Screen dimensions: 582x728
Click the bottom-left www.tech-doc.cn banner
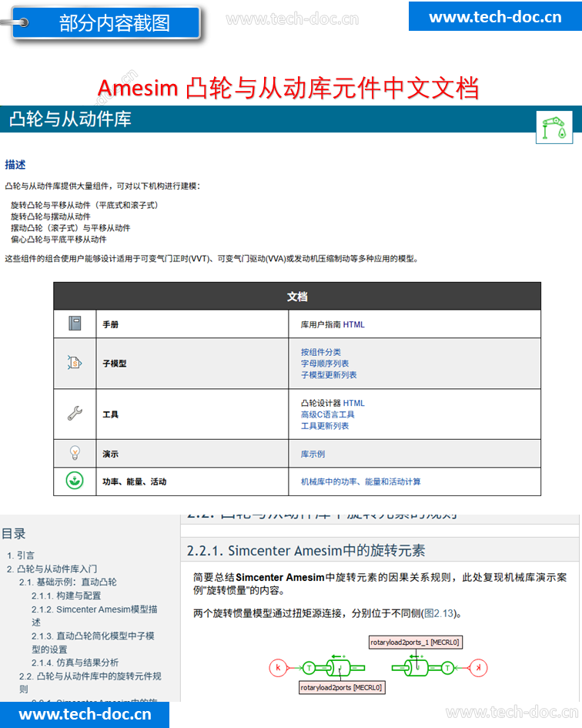[85, 714]
